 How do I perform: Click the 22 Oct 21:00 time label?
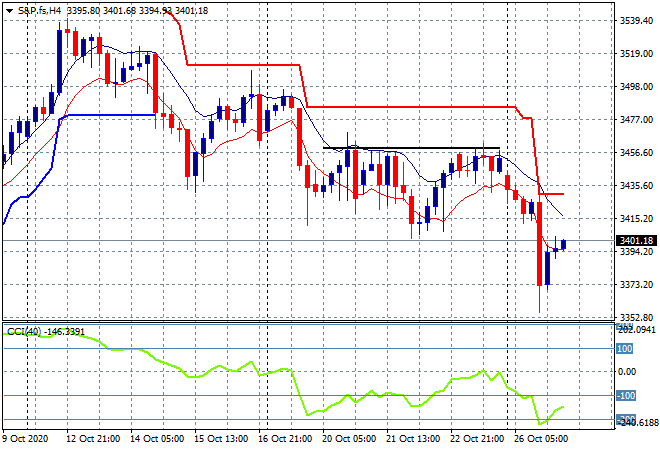coord(477,439)
